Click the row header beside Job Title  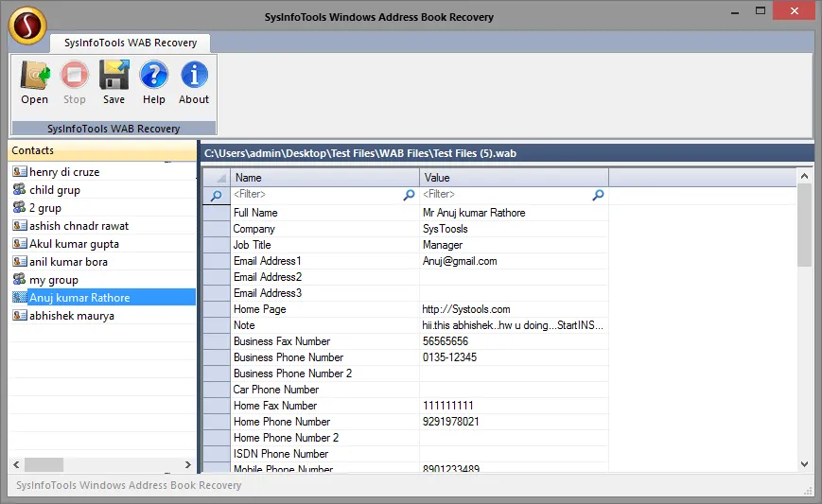tap(216, 245)
